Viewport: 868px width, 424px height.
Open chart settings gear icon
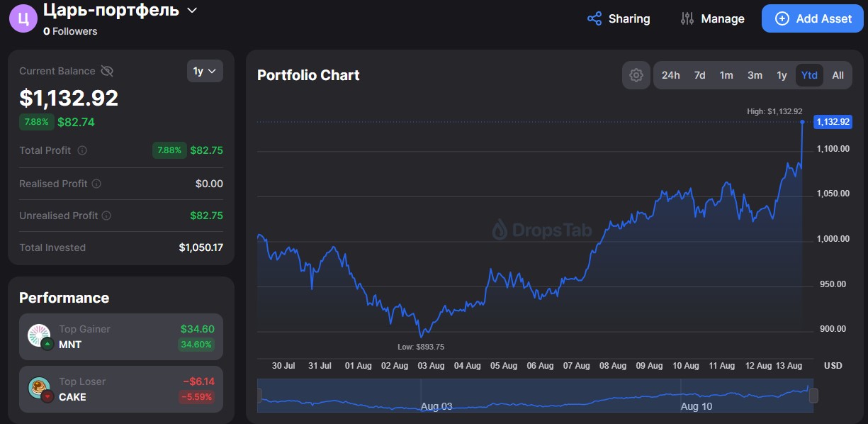(x=636, y=75)
